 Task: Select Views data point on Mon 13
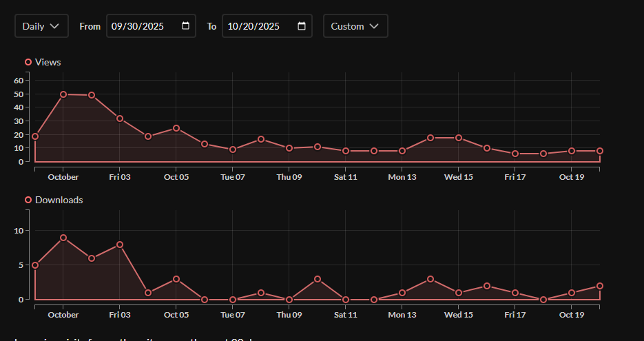402,151
